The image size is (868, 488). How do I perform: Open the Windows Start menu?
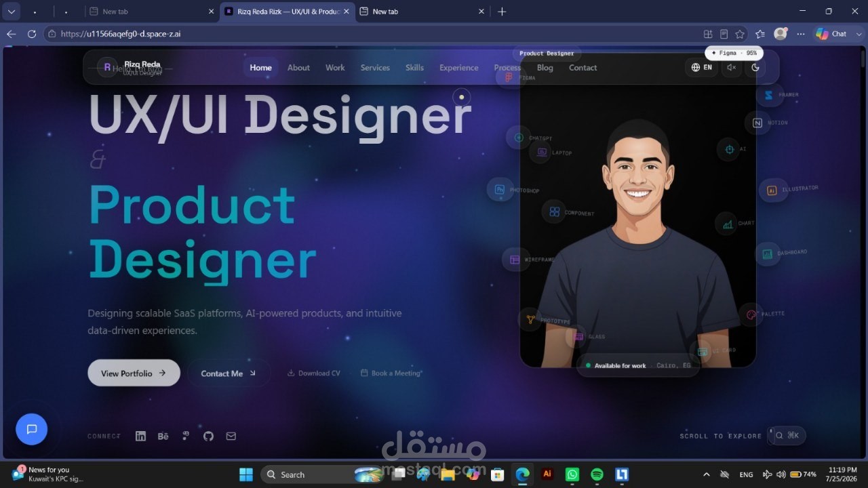(x=246, y=474)
